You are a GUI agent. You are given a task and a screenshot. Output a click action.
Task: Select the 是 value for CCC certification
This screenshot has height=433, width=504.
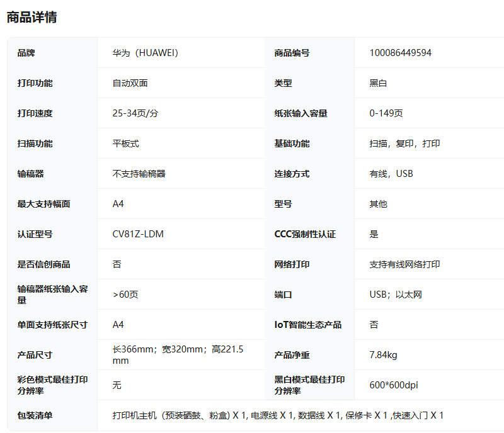(x=374, y=234)
